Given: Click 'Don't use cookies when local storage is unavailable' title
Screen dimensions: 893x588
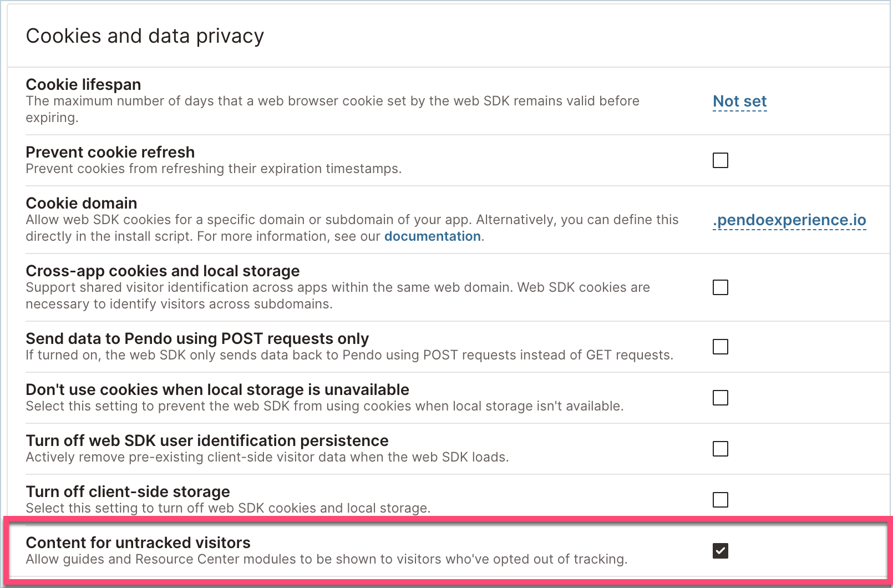Looking at the screenshot, I should point(217,389).
